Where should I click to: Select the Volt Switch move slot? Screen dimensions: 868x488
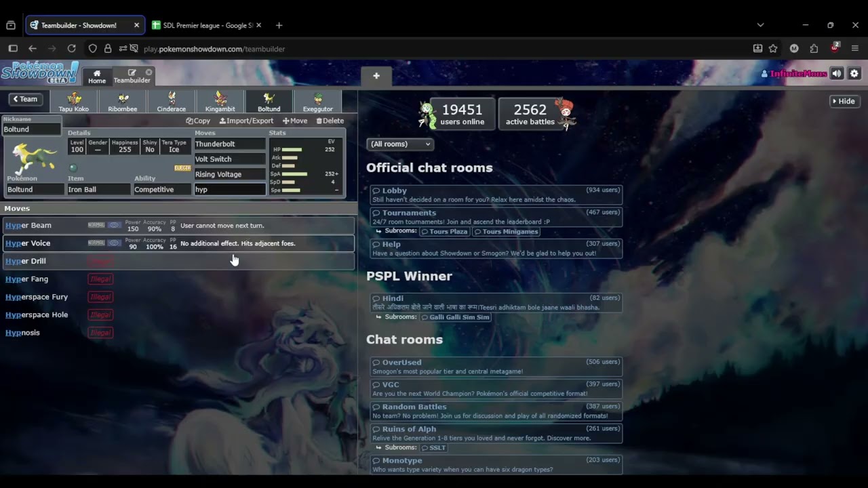click(x=230, y=159)
